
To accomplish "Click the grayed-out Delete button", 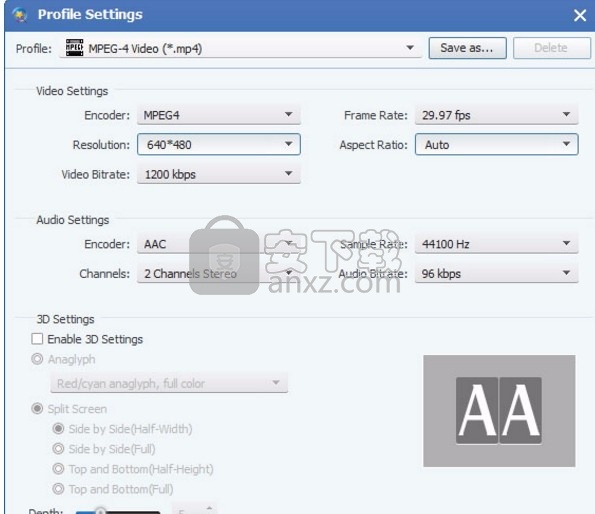I will [x=551, y=48].
